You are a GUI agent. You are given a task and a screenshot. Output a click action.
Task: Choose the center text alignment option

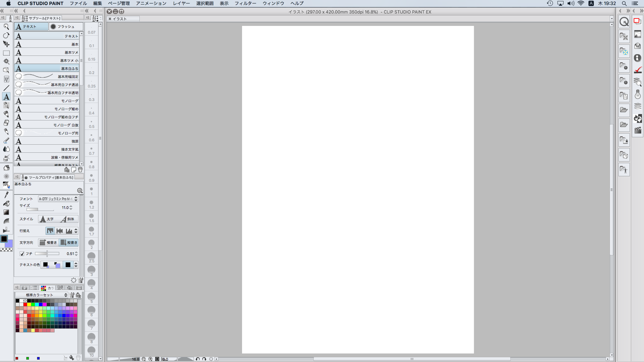60,231
